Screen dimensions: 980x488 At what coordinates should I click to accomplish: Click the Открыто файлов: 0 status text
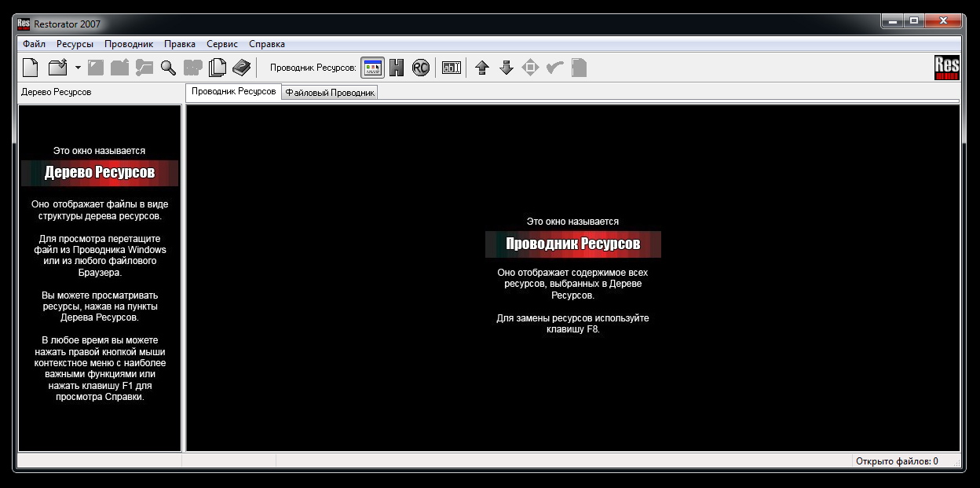897,461
